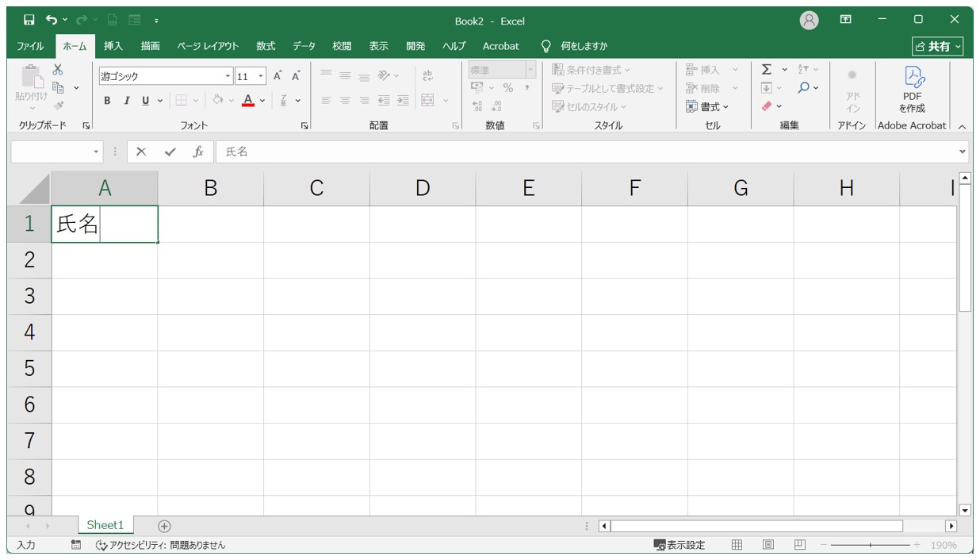Cut the selection with the scissors icon

pos(58,70)
